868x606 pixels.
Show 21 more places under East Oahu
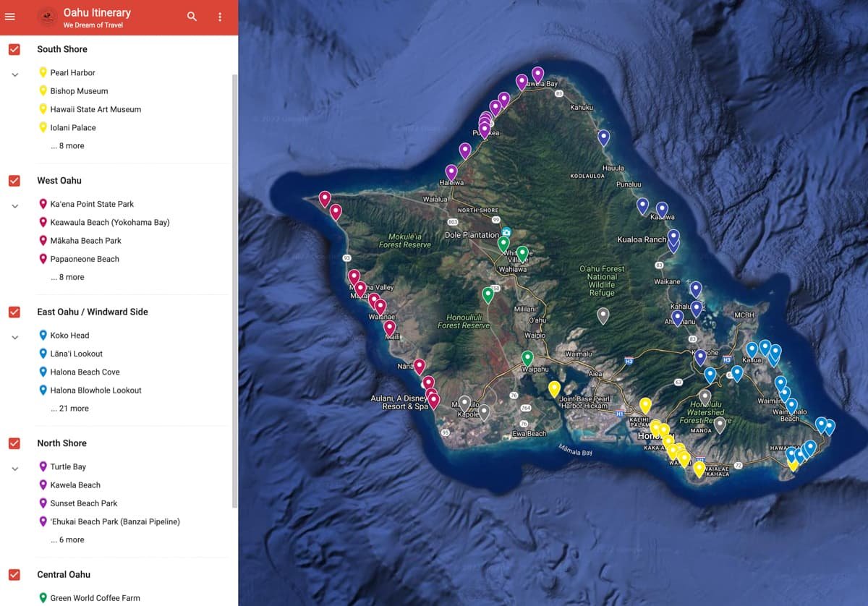point(69,409)
